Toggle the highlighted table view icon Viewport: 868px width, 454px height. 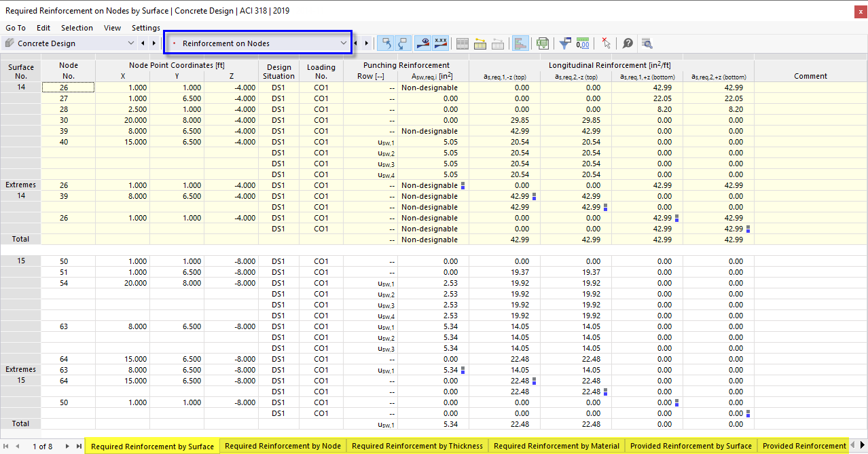(520, 43)
